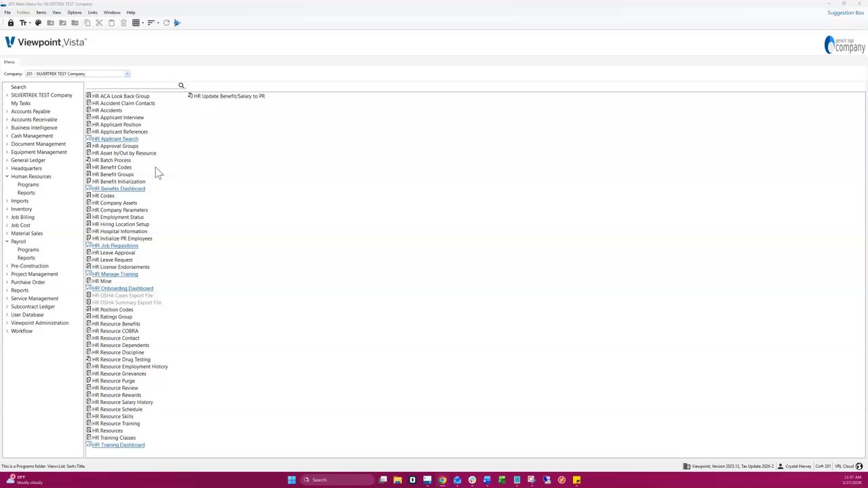Image resolution: width=868 pixels, height=488 pixels.
Task: Select Programs under Human Resources
Action: tap(28, 184)
